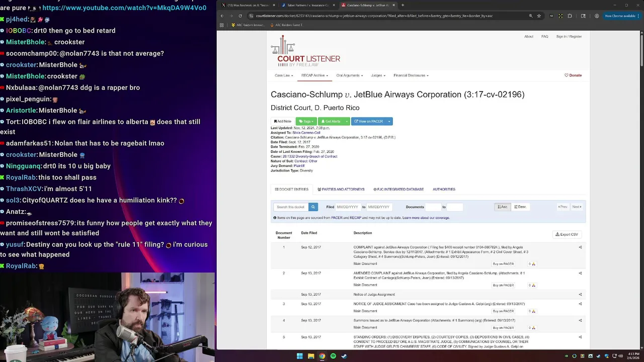The image size is (644, 362).
Task: Open the FAQ link
Action: pos(544,37)
